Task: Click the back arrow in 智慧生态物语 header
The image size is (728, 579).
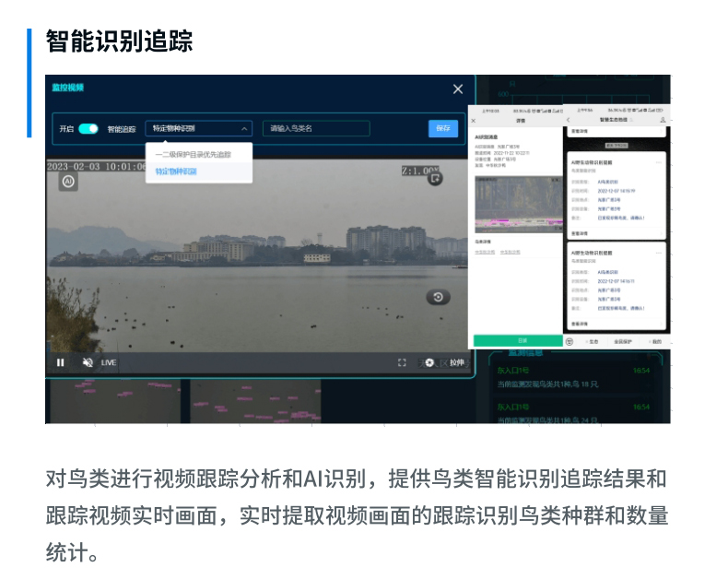Action: [569, 120]
